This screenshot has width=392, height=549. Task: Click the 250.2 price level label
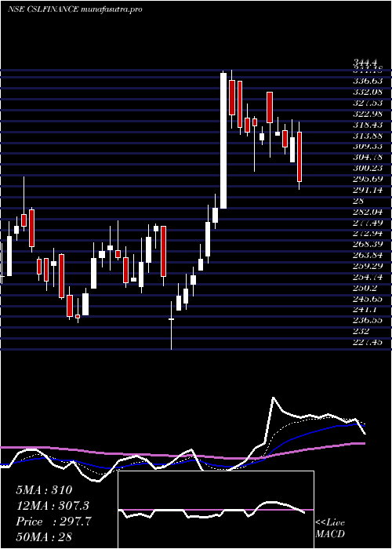click(365, 288)
